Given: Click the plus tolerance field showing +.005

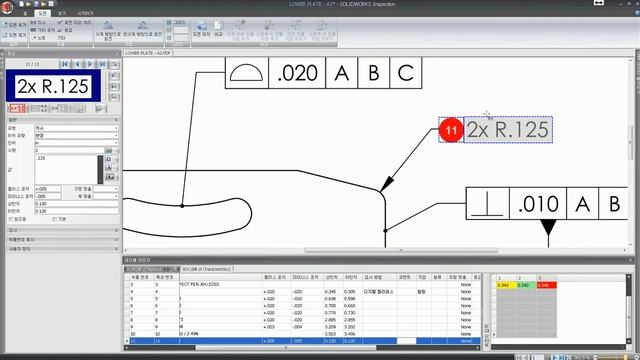Looking at the screenshot, I should (48, 189).
